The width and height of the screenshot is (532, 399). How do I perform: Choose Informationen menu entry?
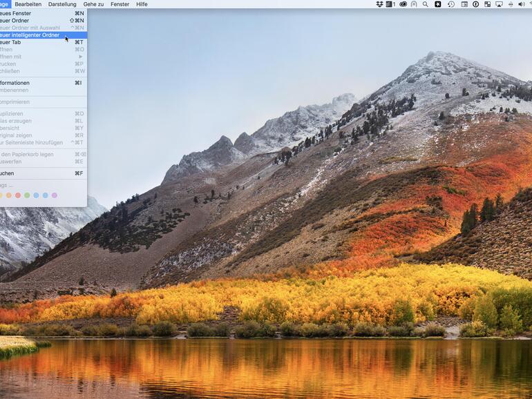(44, 83)
